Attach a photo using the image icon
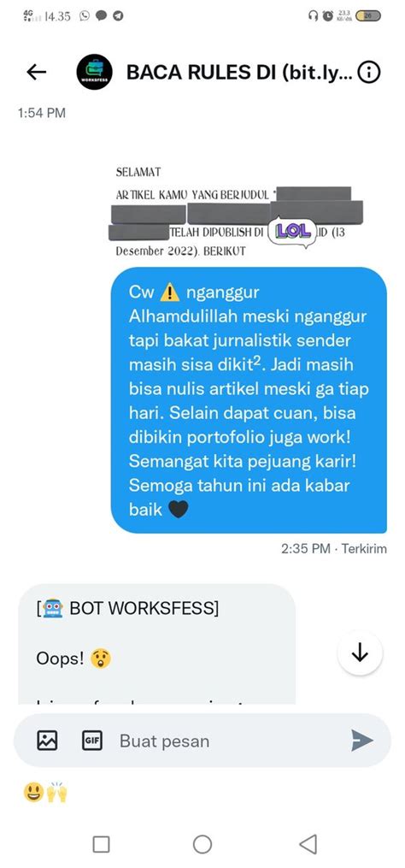Image resolution: width=405 pixels, height=868 pixels. point(47,740)
